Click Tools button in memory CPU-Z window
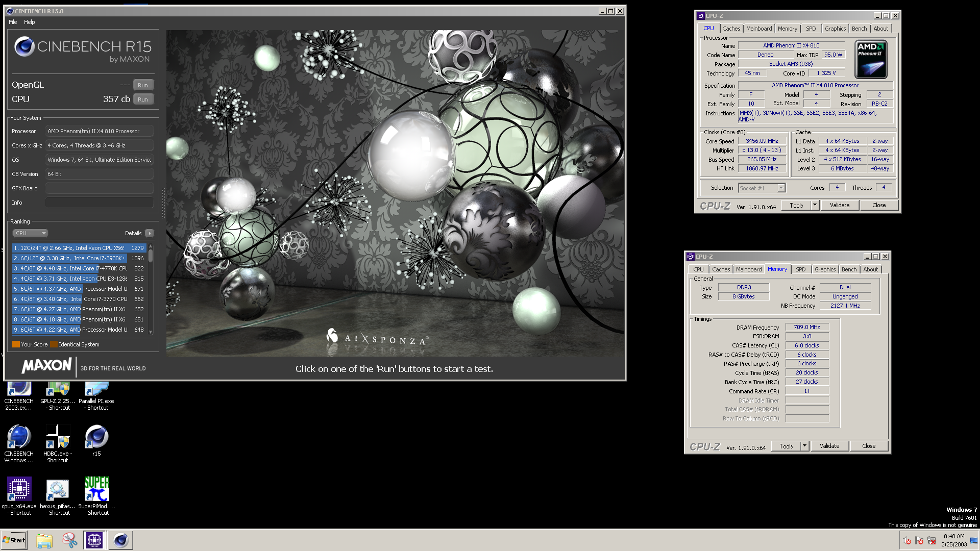 point(786,446)
